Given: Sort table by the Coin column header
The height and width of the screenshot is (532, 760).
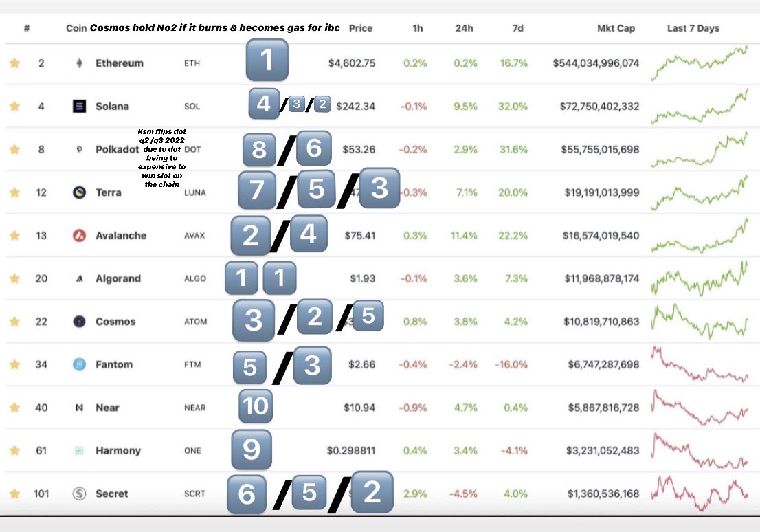Looking at the screenshot, I should (76, 28).
